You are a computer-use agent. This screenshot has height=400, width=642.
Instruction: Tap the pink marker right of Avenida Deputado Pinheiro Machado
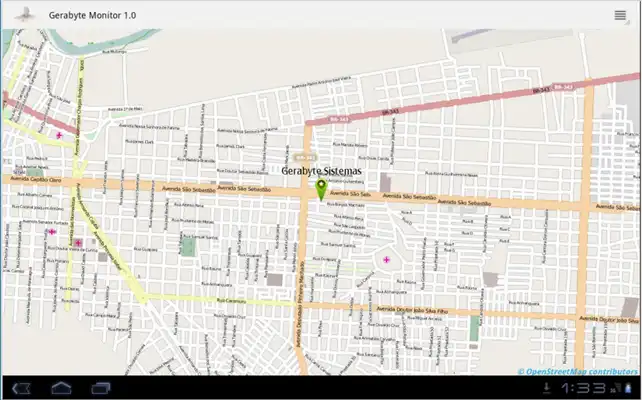pyautogui.click(x=387, y=260)
